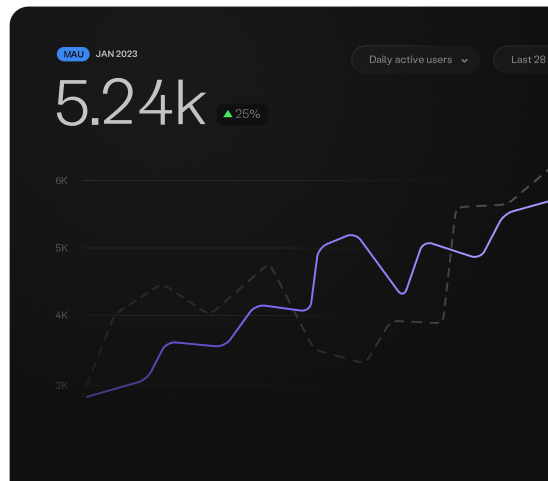
Task: Click the 6K axis label
Action: coord(62,181)
